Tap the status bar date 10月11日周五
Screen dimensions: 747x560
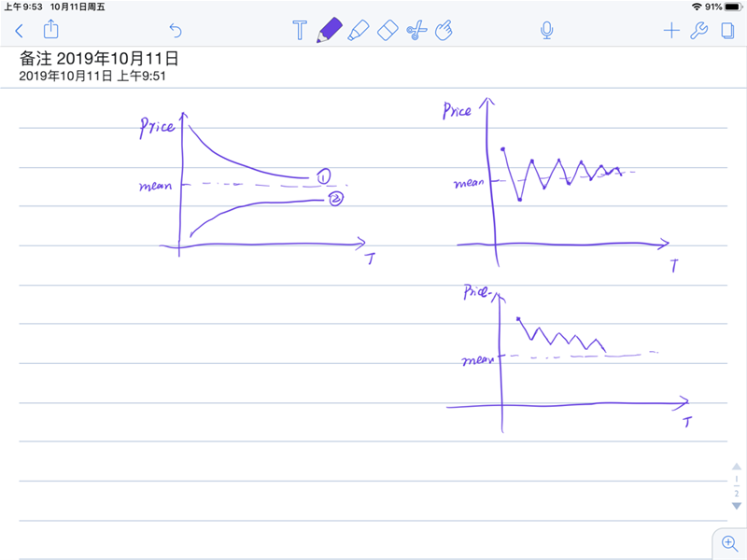click(x=78, y=7)
